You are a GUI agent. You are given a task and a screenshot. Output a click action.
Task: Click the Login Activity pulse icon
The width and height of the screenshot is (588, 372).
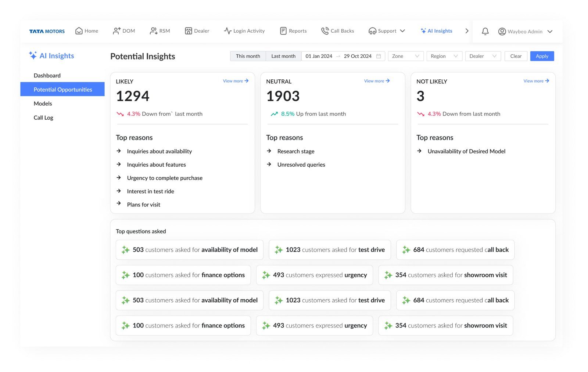tap(227, 31)
